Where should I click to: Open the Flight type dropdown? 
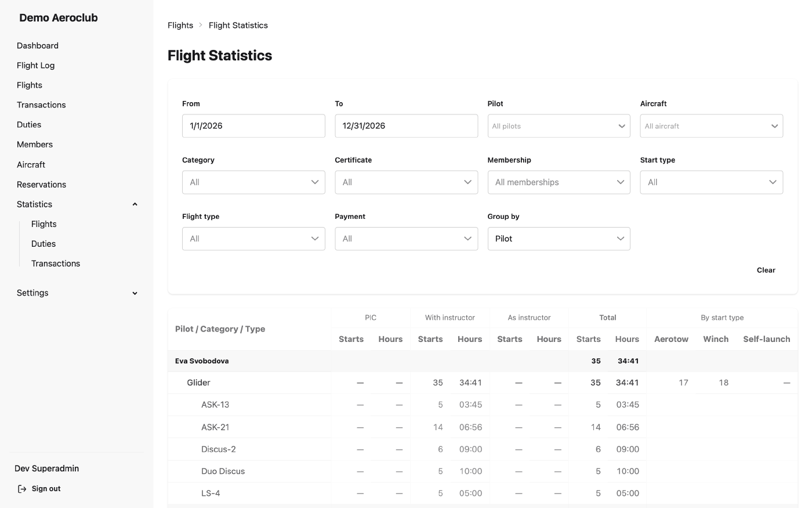click(x=253, y=239)
